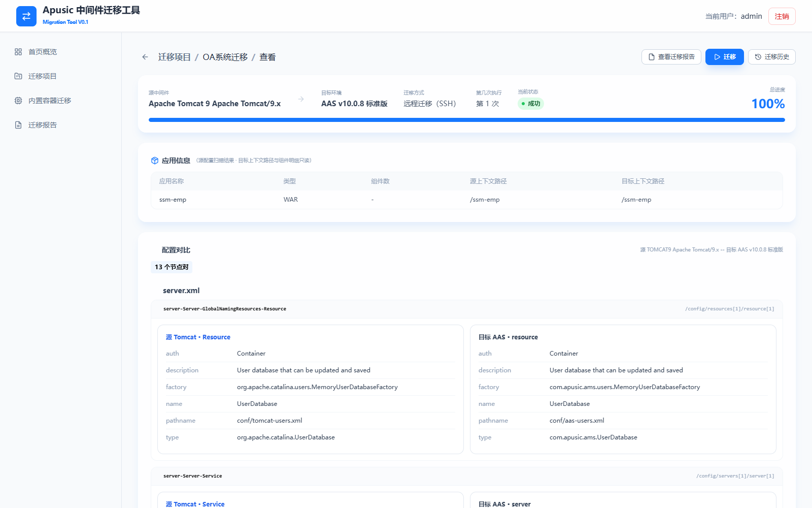Click the 目标上下文路径 column header

pyautogui.click(x=643, y=181)
